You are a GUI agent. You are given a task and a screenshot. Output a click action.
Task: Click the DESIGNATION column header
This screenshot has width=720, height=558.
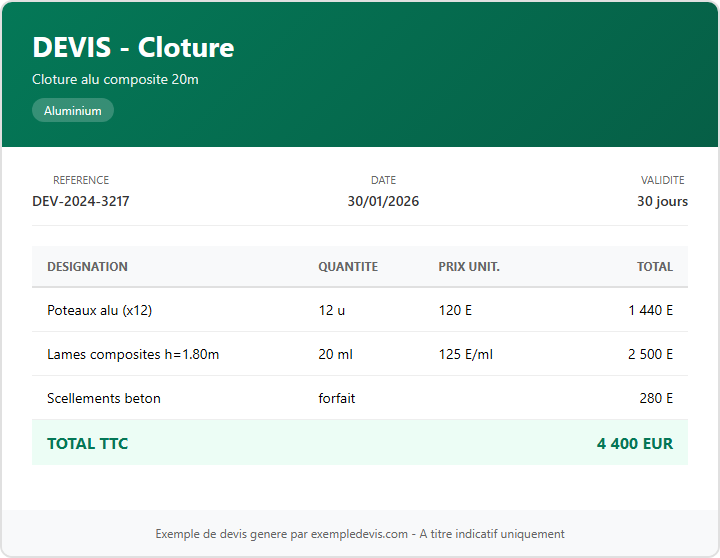87,267
